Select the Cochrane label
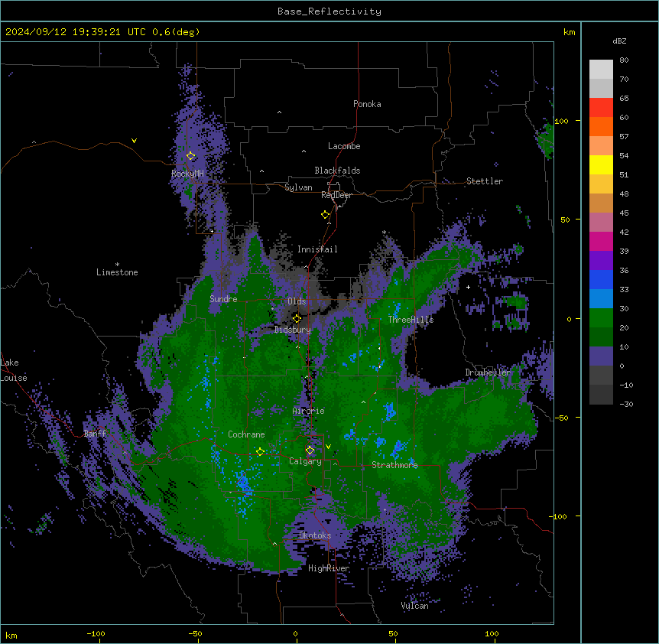The width and height of the screenshot is (659, 644). click(x=246, y=434)
